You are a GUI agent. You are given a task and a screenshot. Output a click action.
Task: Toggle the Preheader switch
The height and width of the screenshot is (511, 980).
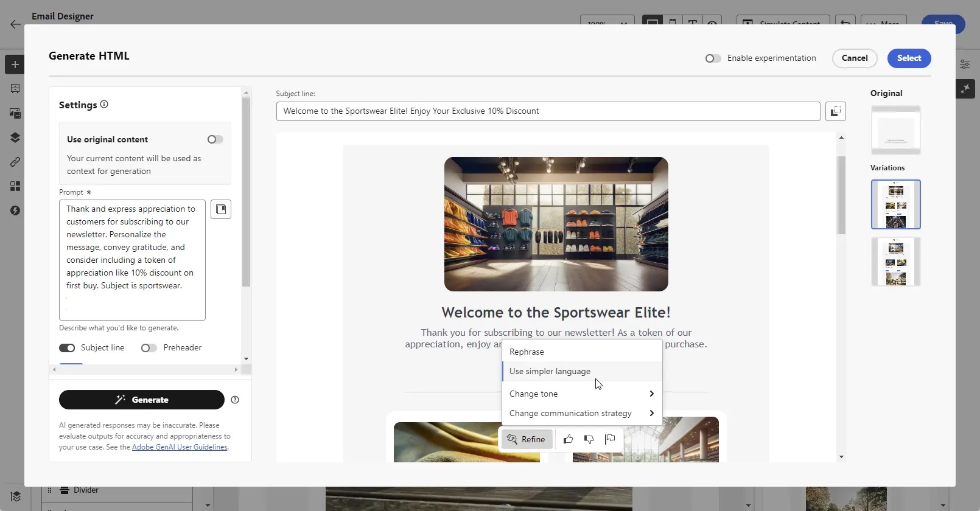149,348
